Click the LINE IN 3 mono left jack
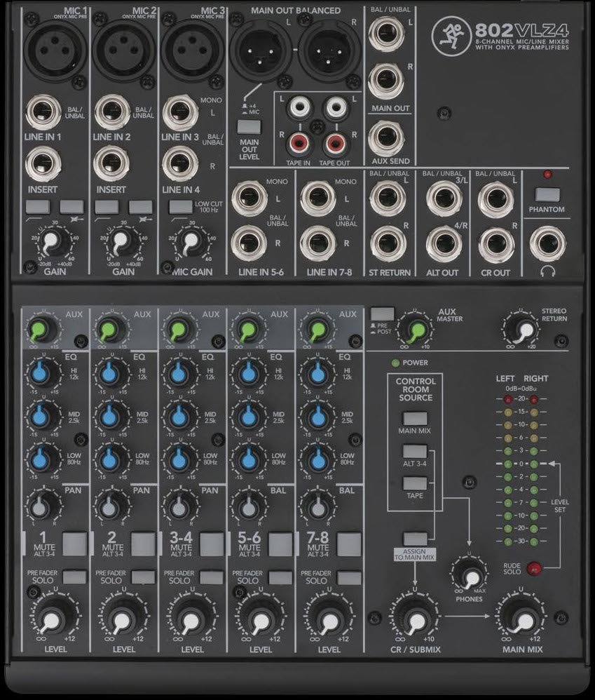 181,112
